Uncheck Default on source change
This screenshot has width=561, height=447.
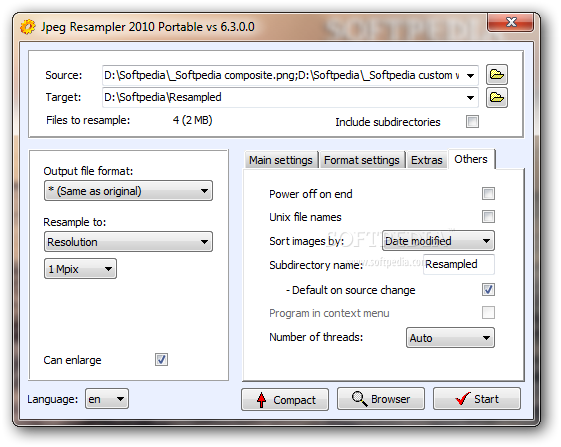coord(488,290)
